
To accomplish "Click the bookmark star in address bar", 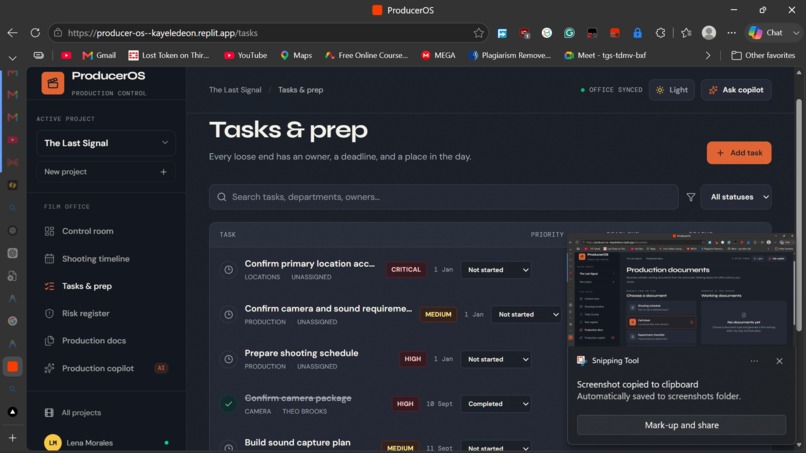I will point(479,33).
